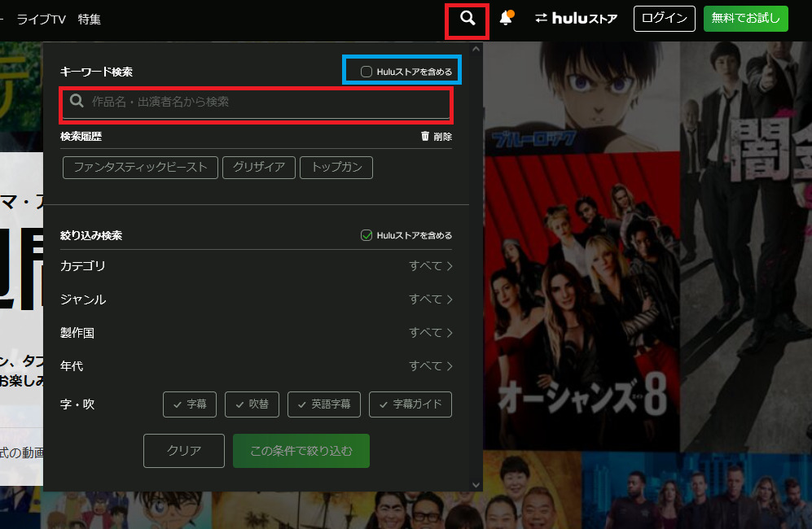Toggle the 字幕 filter option
Image resolution: width=812 pixels, height=529 pixels.
pos(190,404)
